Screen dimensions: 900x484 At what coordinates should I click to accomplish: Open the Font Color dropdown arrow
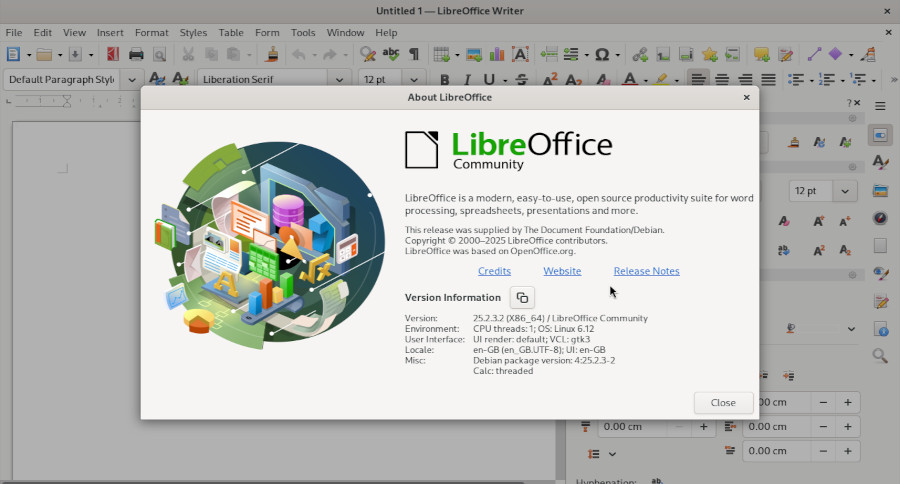(x=645, y=80)
